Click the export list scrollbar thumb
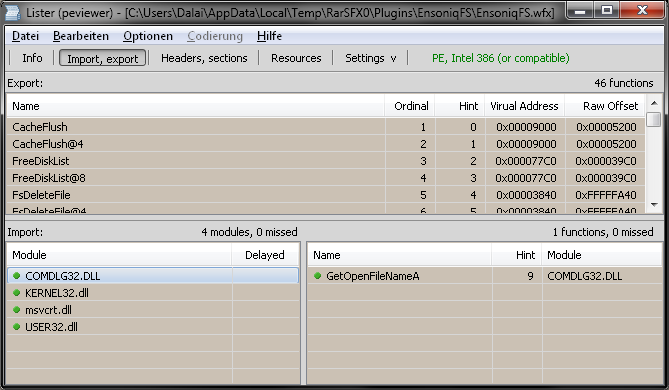This screenshot has height=390, width=669. tap(653, 119)
